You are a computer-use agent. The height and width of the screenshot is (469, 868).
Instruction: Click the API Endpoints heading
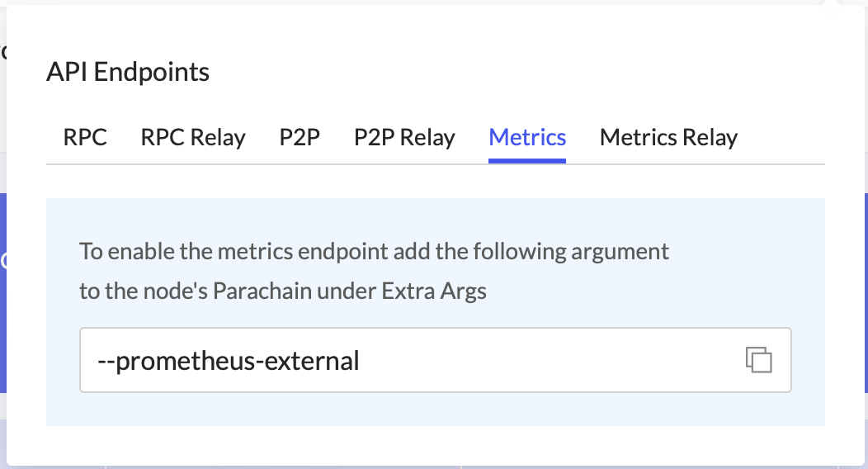point(128,73)
